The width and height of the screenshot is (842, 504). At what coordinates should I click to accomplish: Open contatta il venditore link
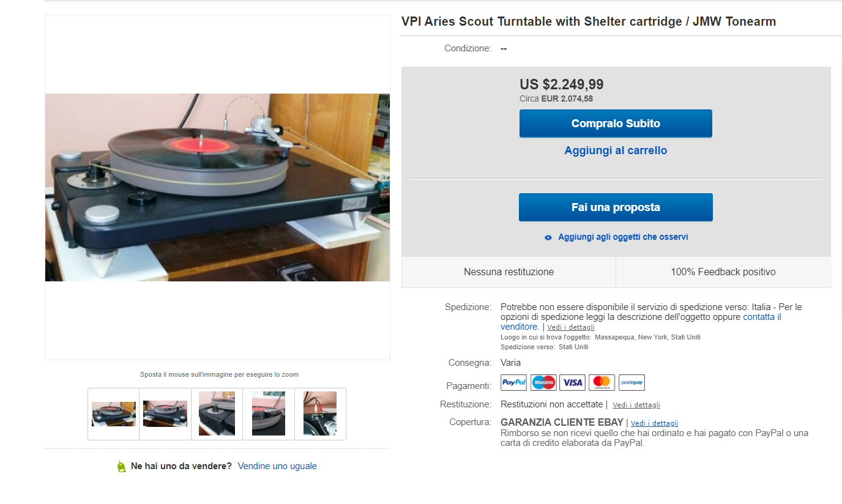(x=641, y=322)
